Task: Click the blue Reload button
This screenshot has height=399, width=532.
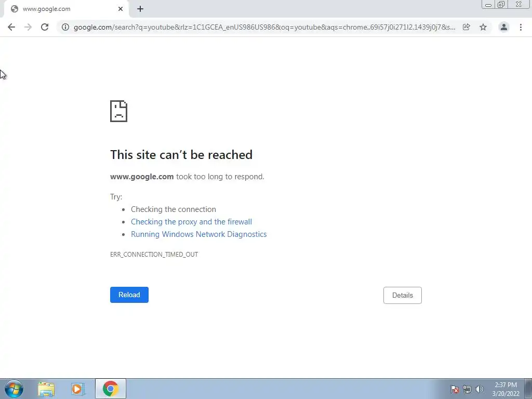Action: click(129, 295)
